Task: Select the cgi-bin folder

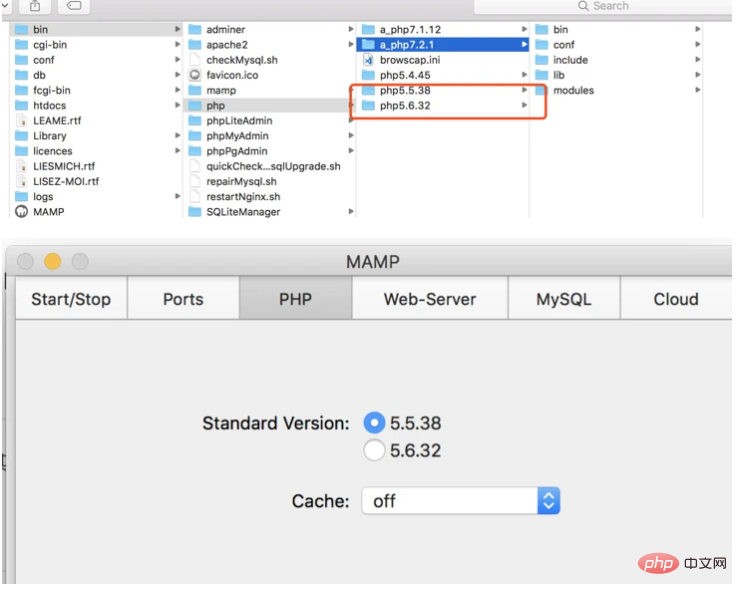Action: point(96,45)
